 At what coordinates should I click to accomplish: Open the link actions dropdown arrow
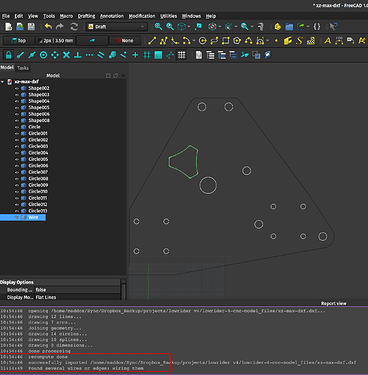307,27
